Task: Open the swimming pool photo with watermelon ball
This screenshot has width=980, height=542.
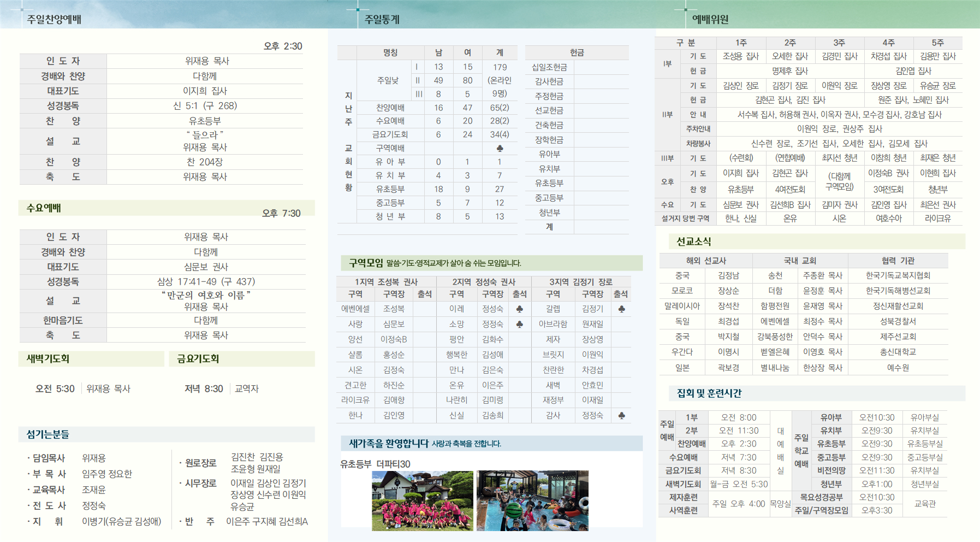Action: [x=532, y=501]
